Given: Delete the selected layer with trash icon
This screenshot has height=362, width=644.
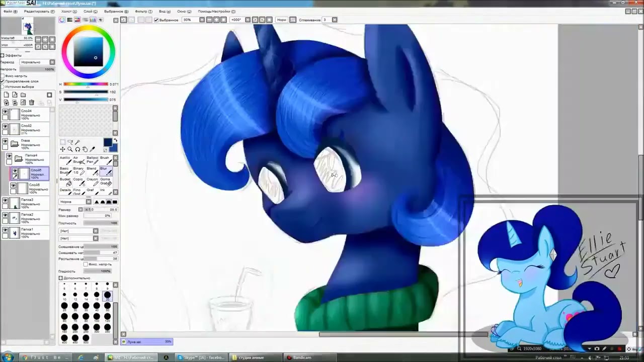Looking at the screenshot, I should (x=31, y=103).
